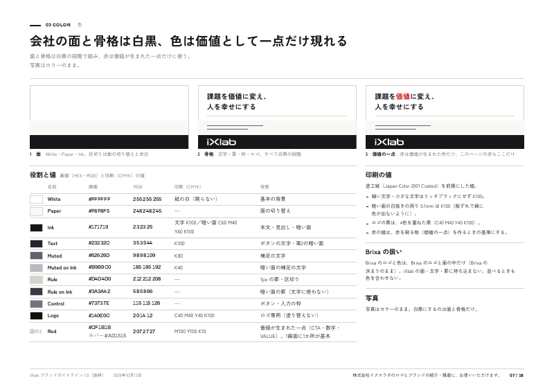The height and width of the screenshot is (392, 554).
Task: Click hex value #CF1B1B in Red row
Action: (100, 328)
